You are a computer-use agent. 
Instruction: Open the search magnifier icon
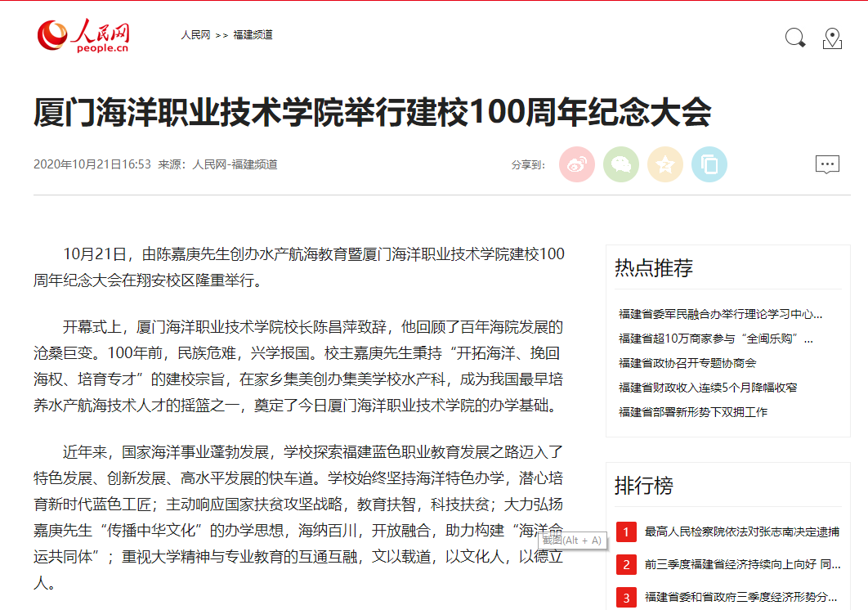(794, 38)
